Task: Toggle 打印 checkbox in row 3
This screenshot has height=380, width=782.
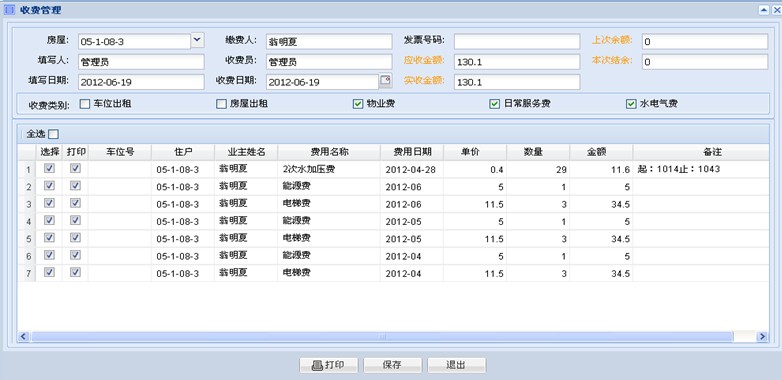Action: point(75,203)
